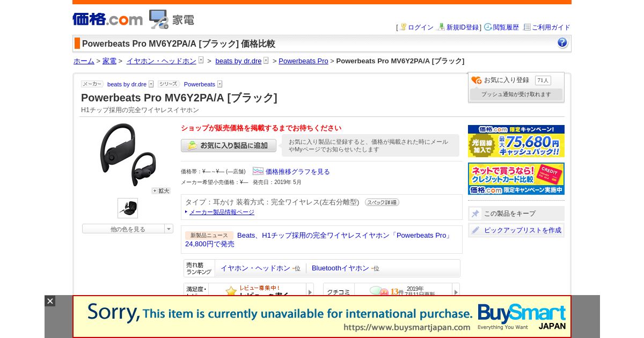Expand dropdown beside beats by dr.dre breadcrumb
Screen dimensions: 644x338
coord(266,60)
